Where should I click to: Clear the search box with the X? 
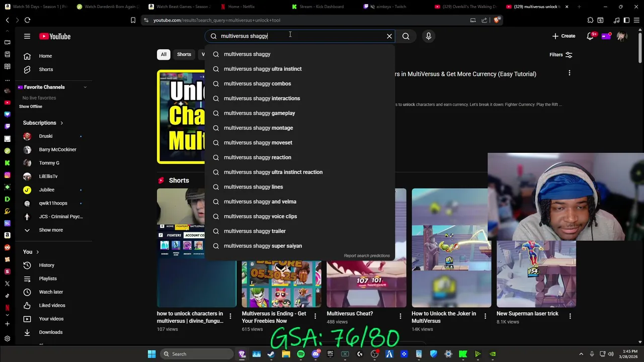coord(389,36)
